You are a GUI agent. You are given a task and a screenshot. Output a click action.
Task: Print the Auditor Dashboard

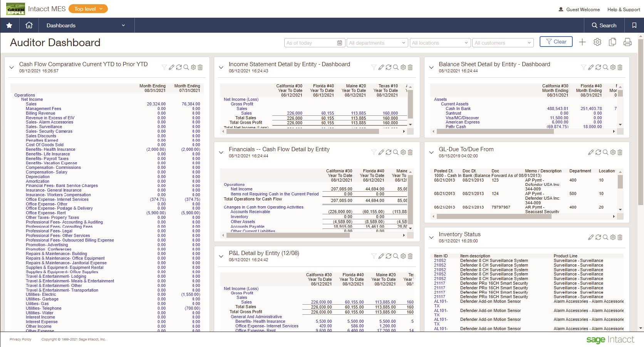tap(627, 42)
